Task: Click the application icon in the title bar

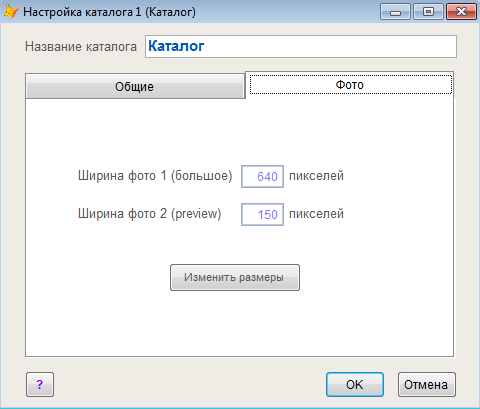Action: point(11,12)
